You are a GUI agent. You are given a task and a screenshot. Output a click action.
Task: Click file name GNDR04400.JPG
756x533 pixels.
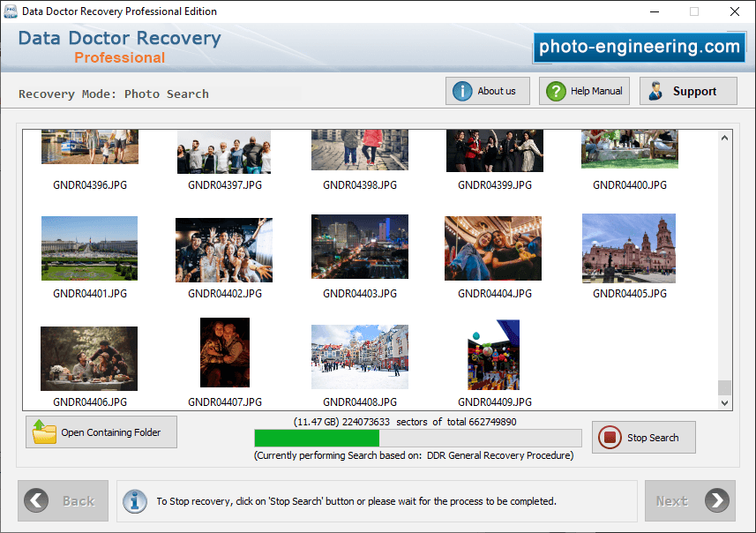point(630,185)
